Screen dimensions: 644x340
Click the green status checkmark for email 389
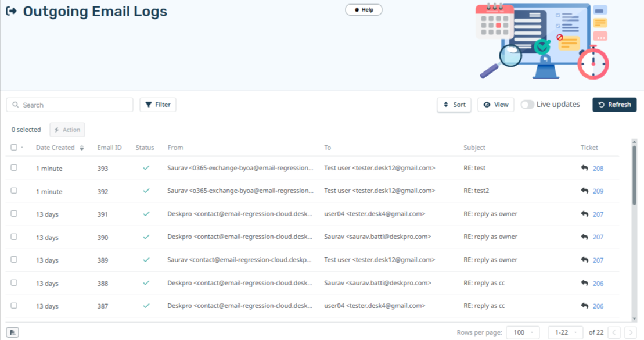[x=146, y=260]
